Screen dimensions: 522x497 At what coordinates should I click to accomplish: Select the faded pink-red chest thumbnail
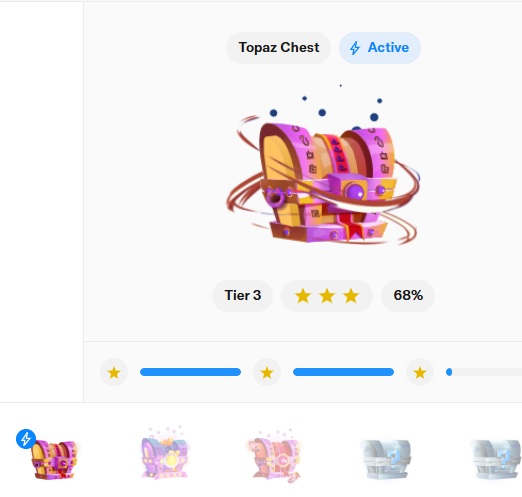coord(275,455)
